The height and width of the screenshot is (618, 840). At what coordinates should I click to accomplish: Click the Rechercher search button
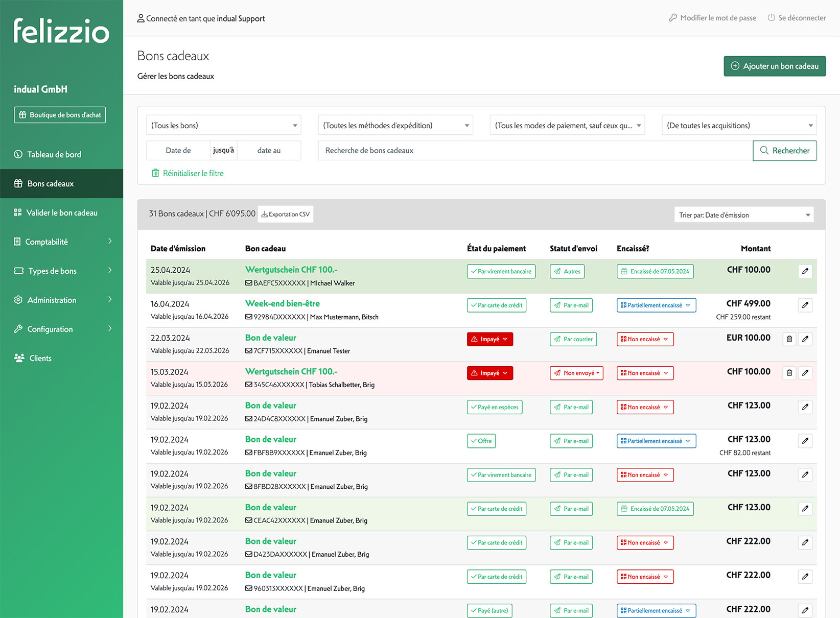click(784, 151)
